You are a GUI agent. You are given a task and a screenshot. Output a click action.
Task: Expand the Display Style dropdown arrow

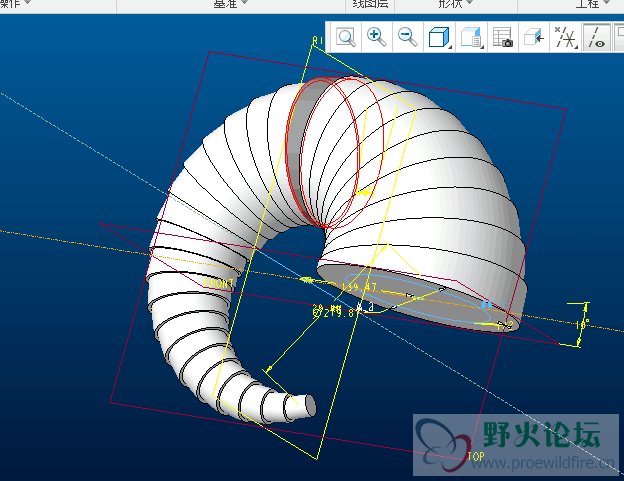pos(450,47)
